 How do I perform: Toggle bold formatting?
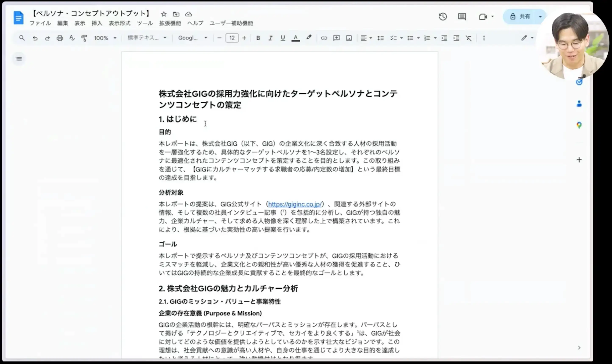pos(258,38)
